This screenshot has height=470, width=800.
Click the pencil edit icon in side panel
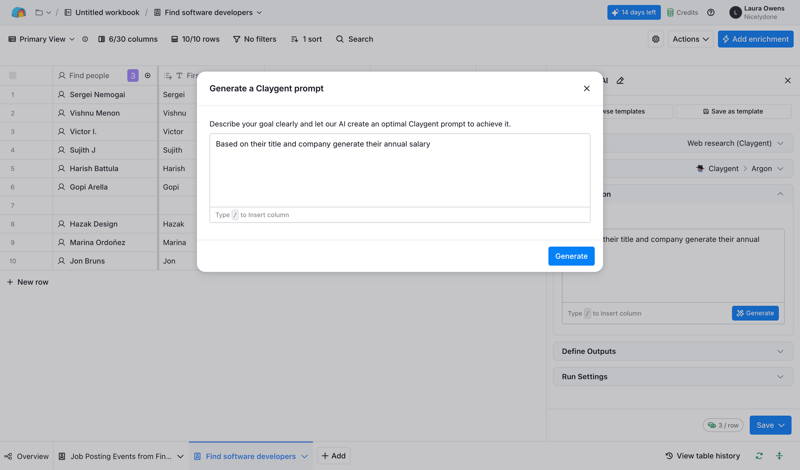tap(620, 81)
